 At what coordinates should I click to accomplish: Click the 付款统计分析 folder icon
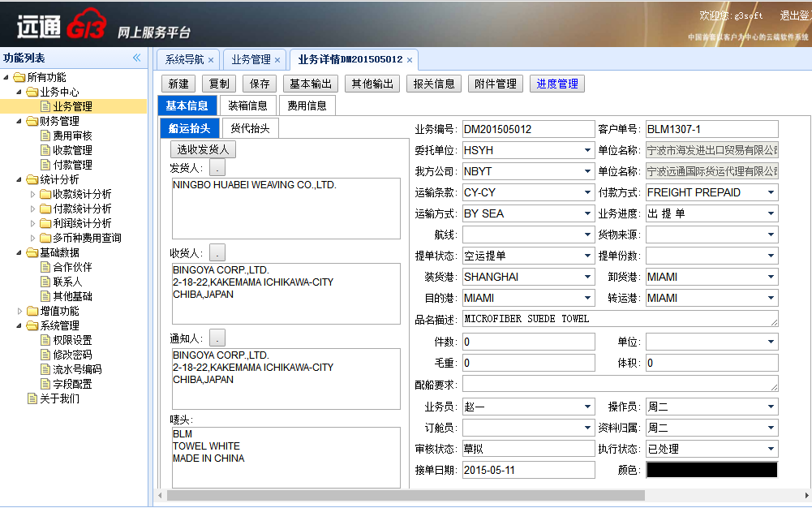click(x=45, y=209)
